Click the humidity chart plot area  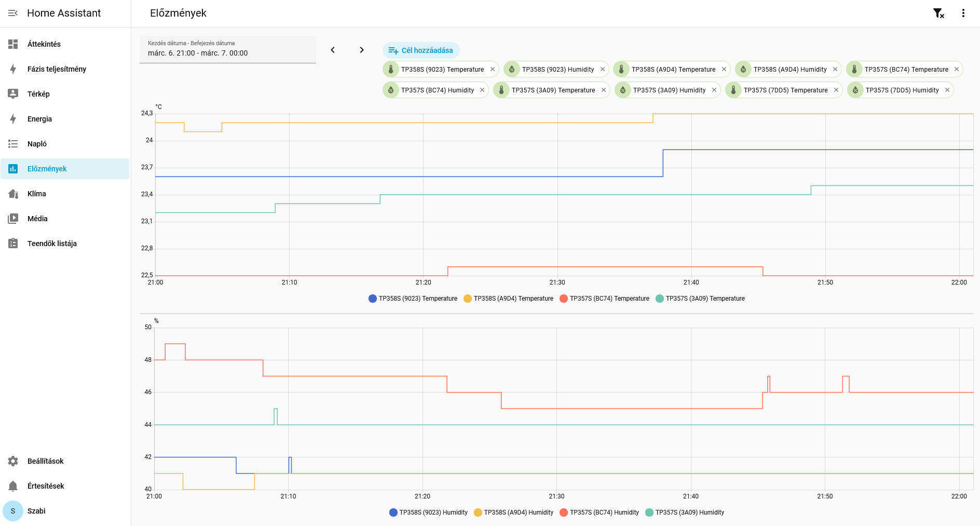[x=564, y=409]
